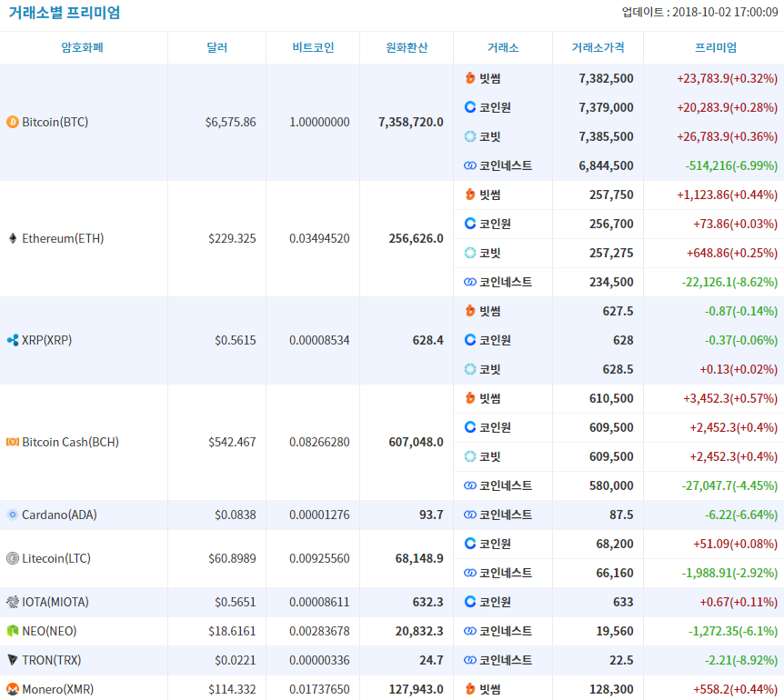Open the Bitcoin Cash(BCH) name link
Viewport: 784px width, 700px height.
pyautogui.click(x=71, y=442)
